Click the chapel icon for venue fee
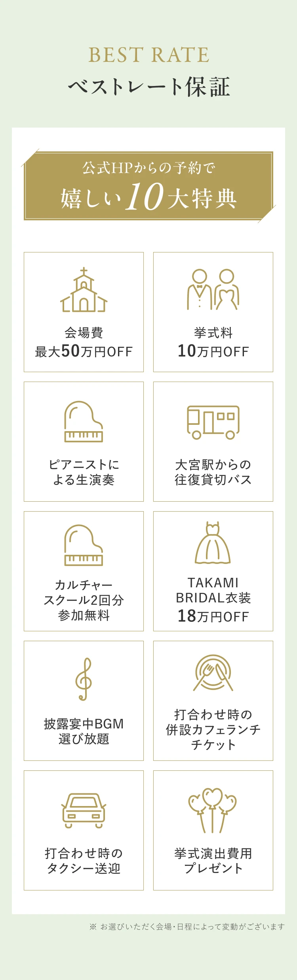This screenshot has height=980, width=297. point(84,290)
